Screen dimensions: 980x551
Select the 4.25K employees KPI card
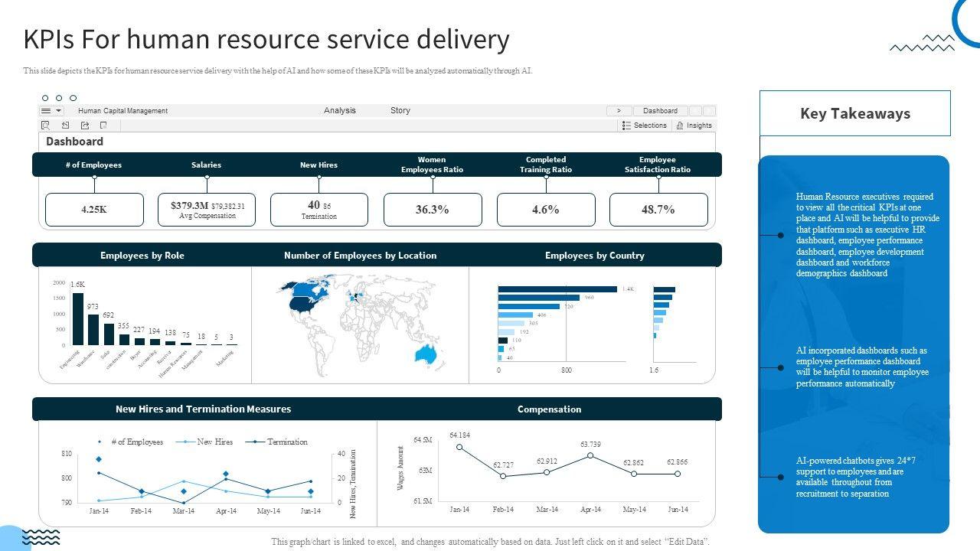tap(94, 210)
